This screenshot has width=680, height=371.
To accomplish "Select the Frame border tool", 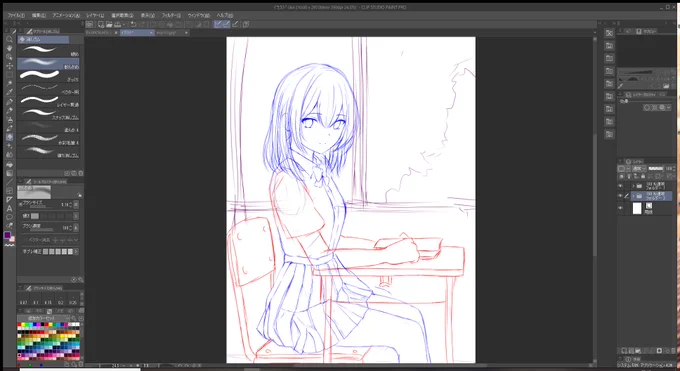I will click(9, 190).
